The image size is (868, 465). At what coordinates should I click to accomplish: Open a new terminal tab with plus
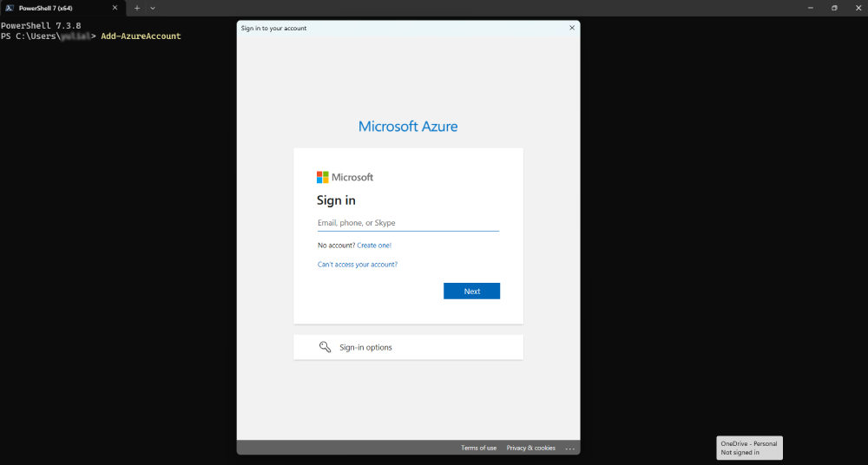137,9
